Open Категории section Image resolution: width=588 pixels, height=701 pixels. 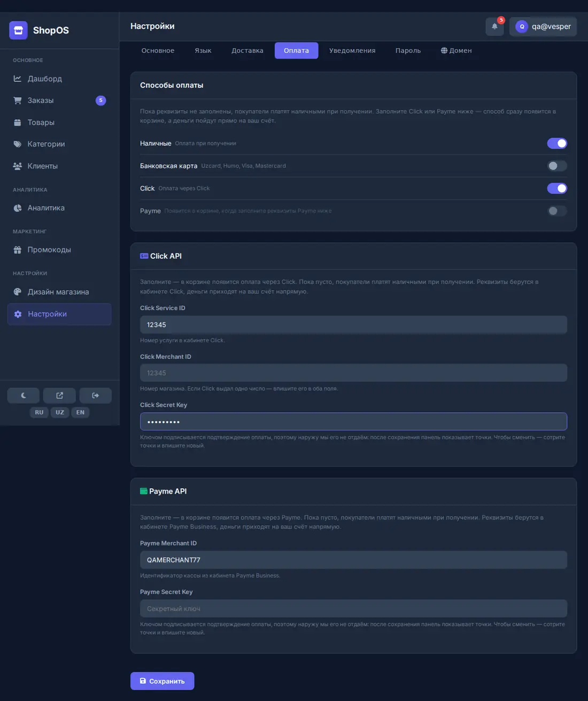point(59,144)
